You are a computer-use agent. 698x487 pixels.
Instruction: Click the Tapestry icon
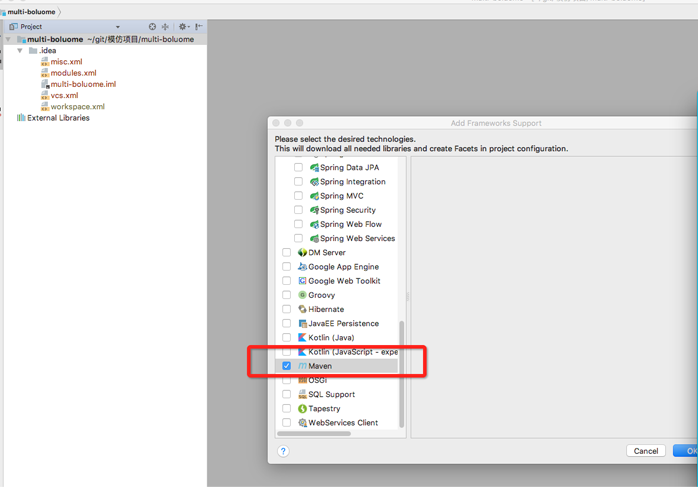click(x=302, y=409)
